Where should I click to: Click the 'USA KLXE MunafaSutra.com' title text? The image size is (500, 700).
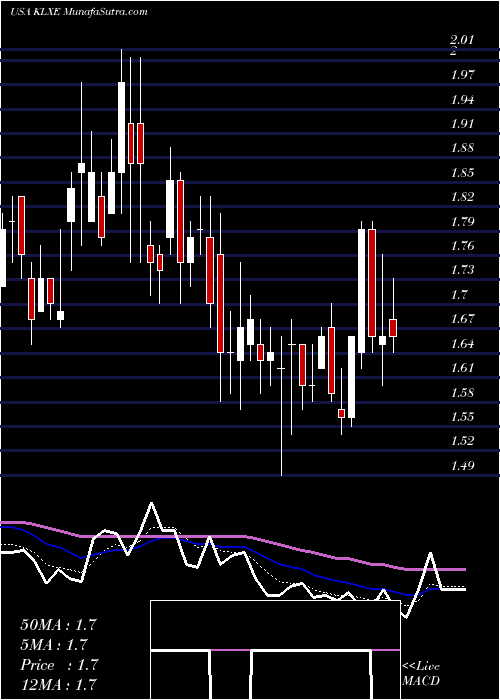[x=79, y=12]
